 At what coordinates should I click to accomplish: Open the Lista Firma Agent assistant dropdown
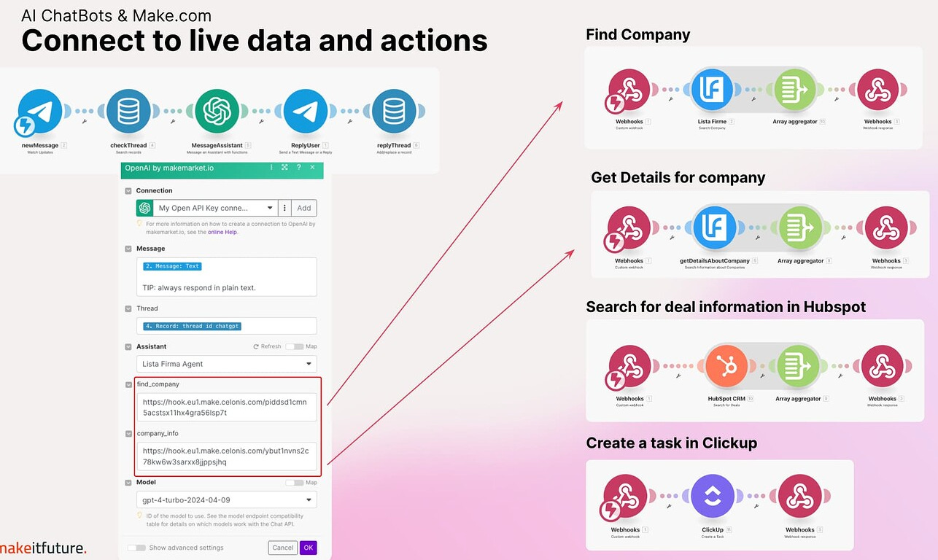[227, 364]
